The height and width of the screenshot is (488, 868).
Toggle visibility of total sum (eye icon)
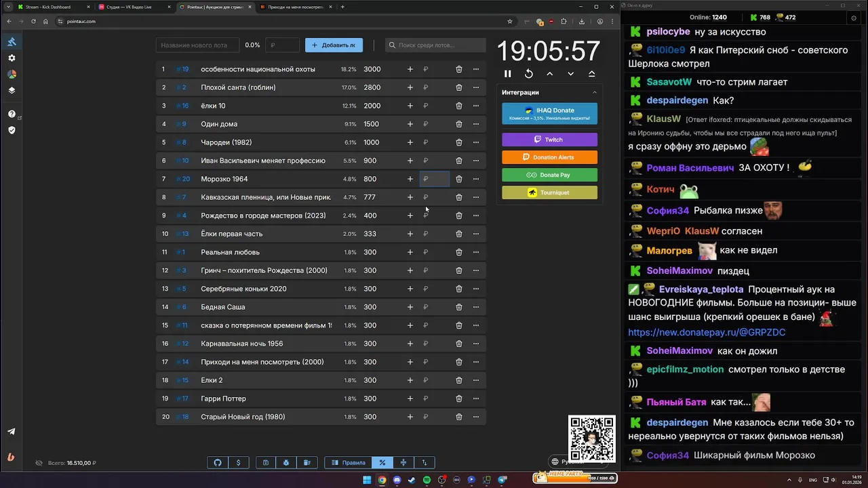click(39, 463)
